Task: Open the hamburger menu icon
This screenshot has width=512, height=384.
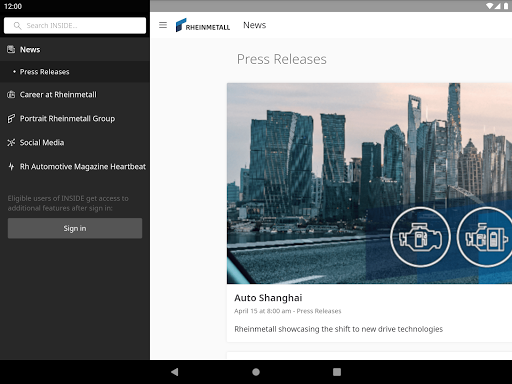Action: click(163, 25)
